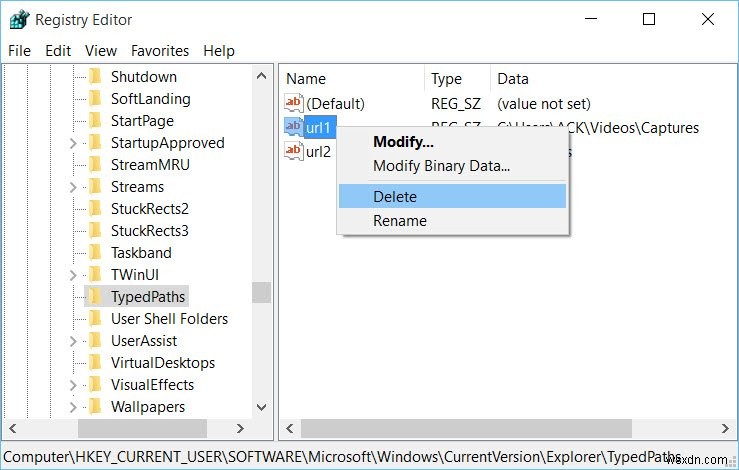Click the StuckRects3 folder icon

[95, 231]
